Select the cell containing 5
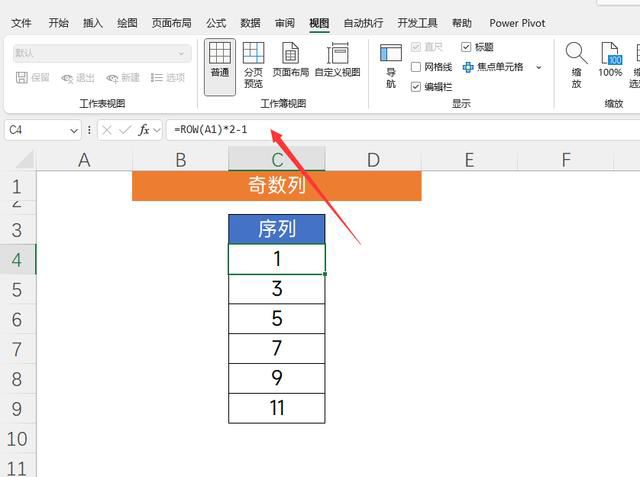This screenshot has height=477, width=640. pos(277,319)
